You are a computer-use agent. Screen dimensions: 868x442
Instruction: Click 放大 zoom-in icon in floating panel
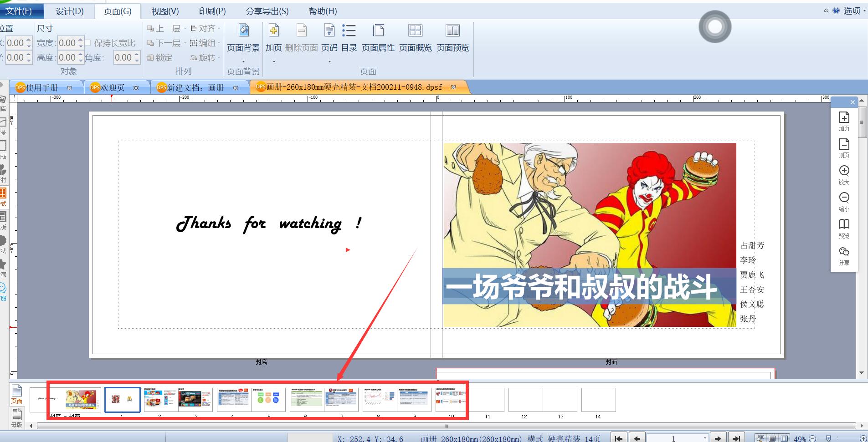pyautogui.click(x=844, y=175)
